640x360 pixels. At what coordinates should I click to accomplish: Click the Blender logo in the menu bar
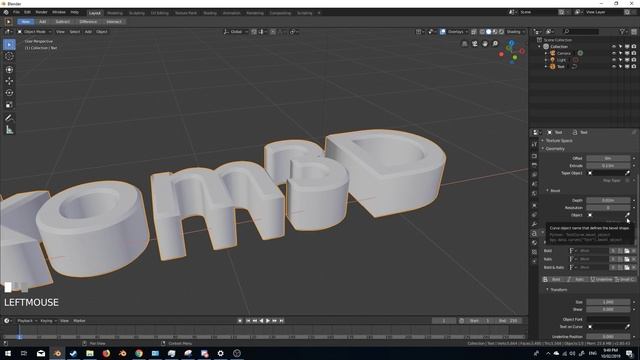[6, 13]
